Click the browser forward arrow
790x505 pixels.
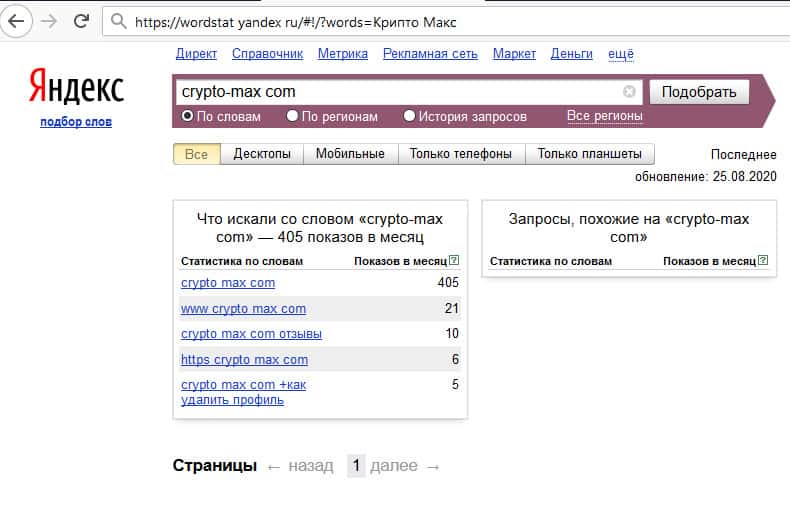[49, 20]
